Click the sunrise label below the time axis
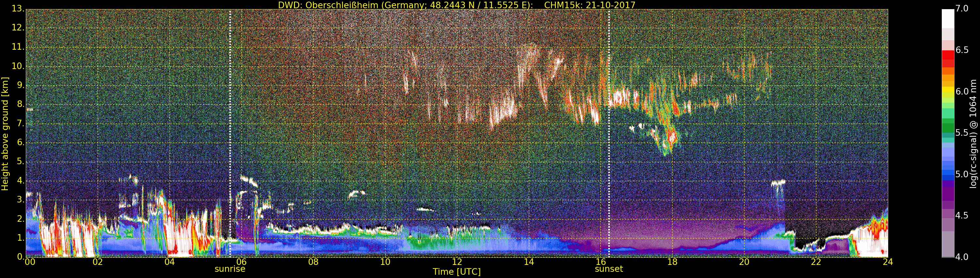This screenshot has height=278, width=980. tap(230, 269)
